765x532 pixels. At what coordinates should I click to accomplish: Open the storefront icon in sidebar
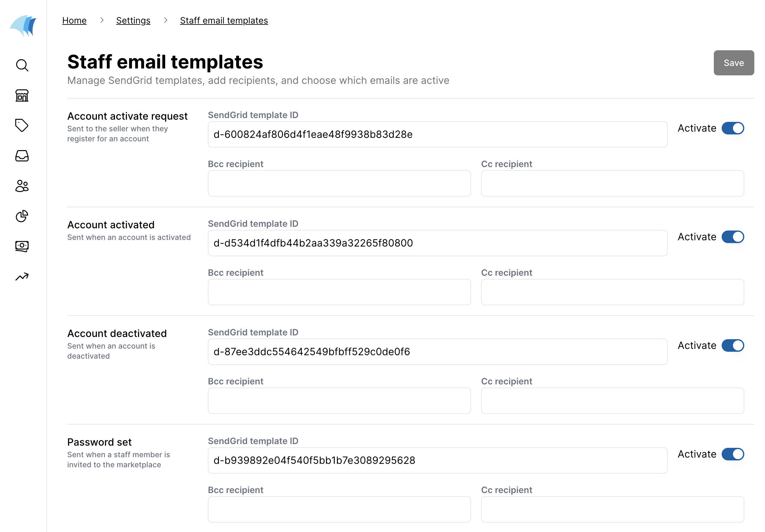point(22,95)
